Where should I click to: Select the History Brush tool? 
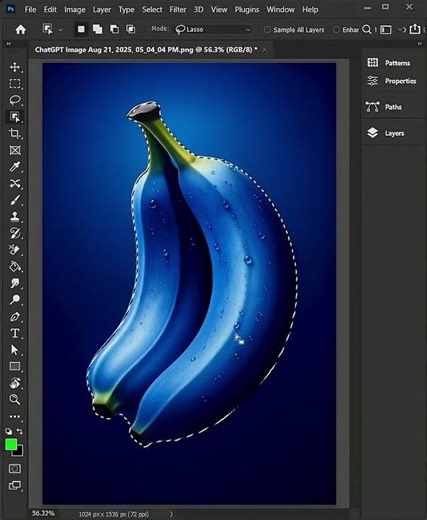15,233
